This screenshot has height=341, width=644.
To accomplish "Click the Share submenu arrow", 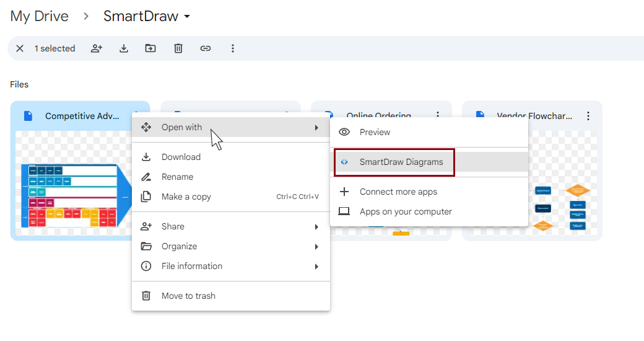I will pos(316,227).
